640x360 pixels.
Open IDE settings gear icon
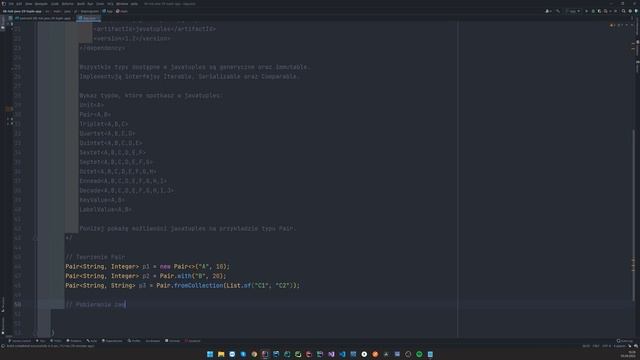(630, 11)
